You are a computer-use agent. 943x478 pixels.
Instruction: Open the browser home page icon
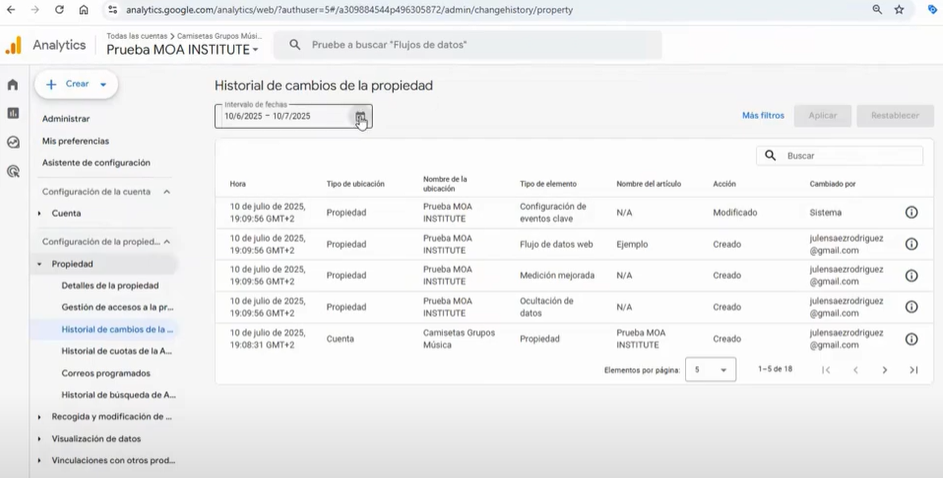click(x=84, y=10)
